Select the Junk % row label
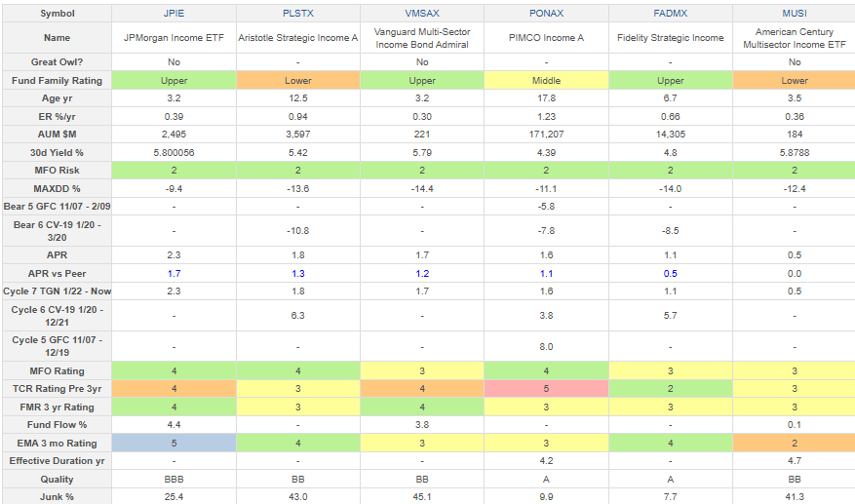The width and height of the screenshot is (855, 504). click(x=56, y=495)
